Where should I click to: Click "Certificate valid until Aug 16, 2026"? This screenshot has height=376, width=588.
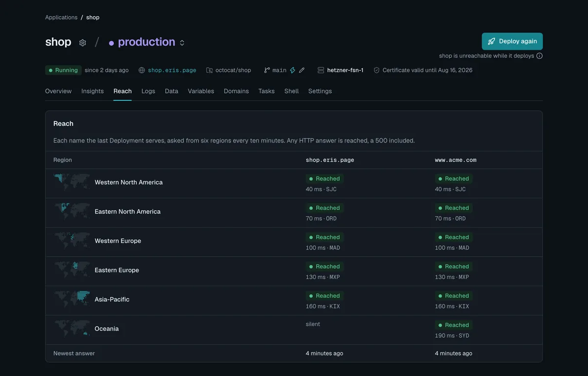pos(427,70)
